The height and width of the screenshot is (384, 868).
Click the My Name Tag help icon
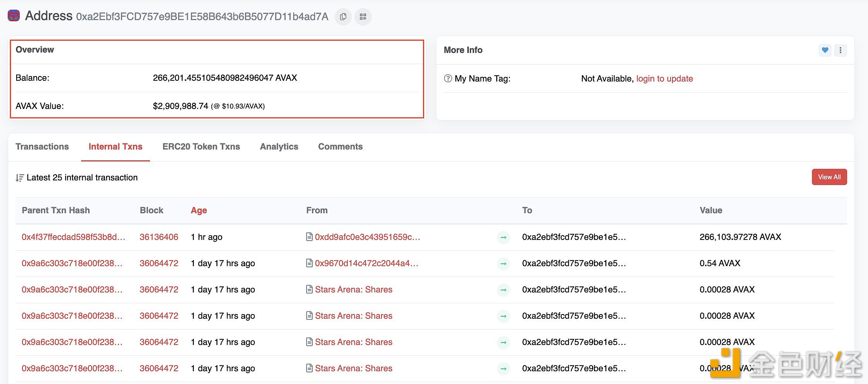(x=448, y=78)
